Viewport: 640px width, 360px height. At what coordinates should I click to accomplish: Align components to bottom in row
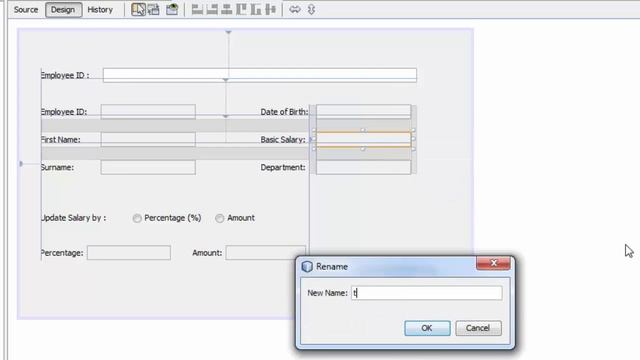(256, 9)
